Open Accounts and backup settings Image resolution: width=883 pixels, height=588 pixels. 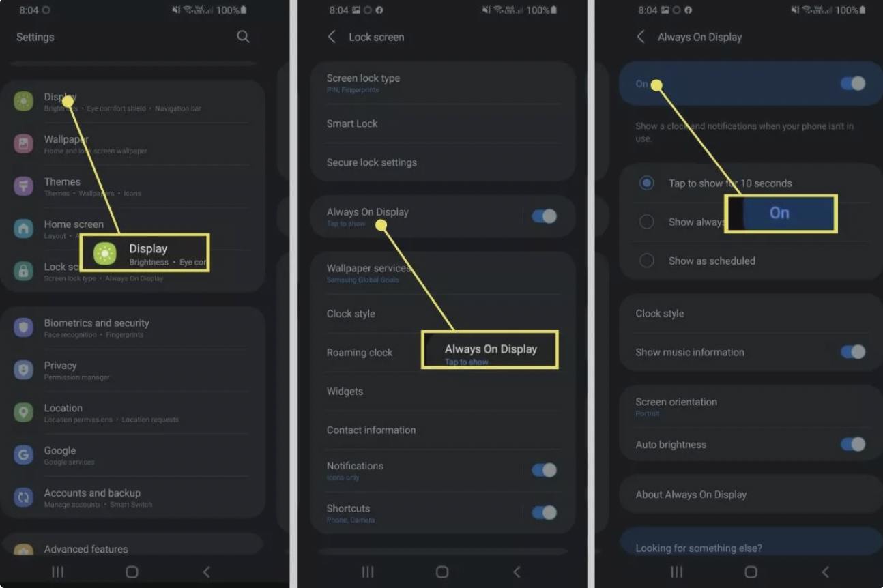(132, 497)
